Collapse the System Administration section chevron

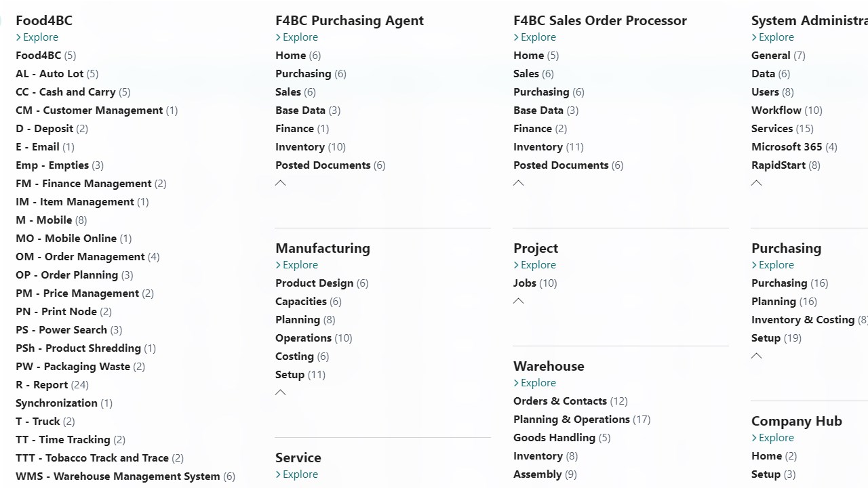(x=757, y=183)
